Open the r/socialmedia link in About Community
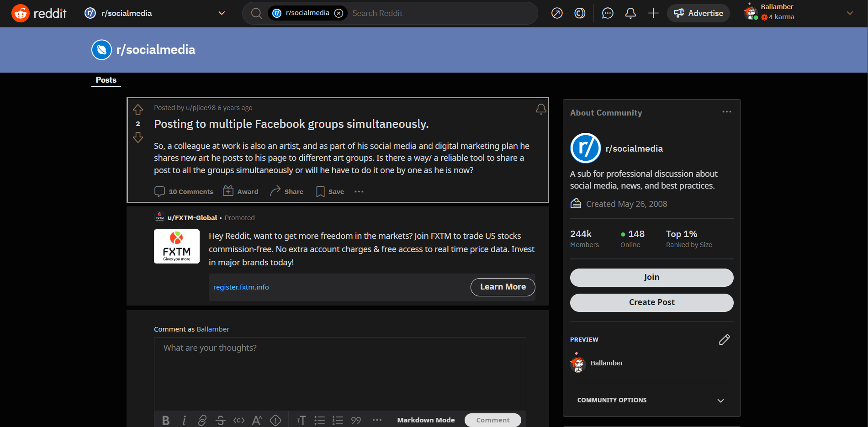Viewport: 868px width, 427px height. tap(634, 148)
